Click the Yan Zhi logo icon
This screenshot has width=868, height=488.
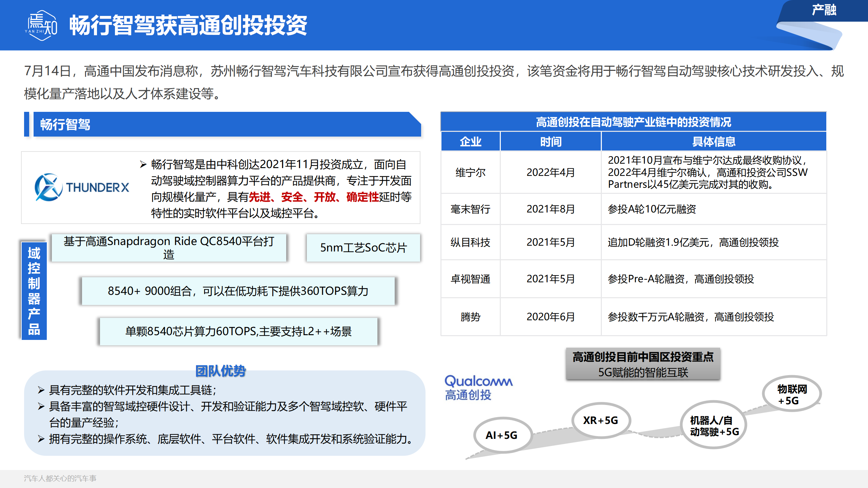tap(41, 25)
